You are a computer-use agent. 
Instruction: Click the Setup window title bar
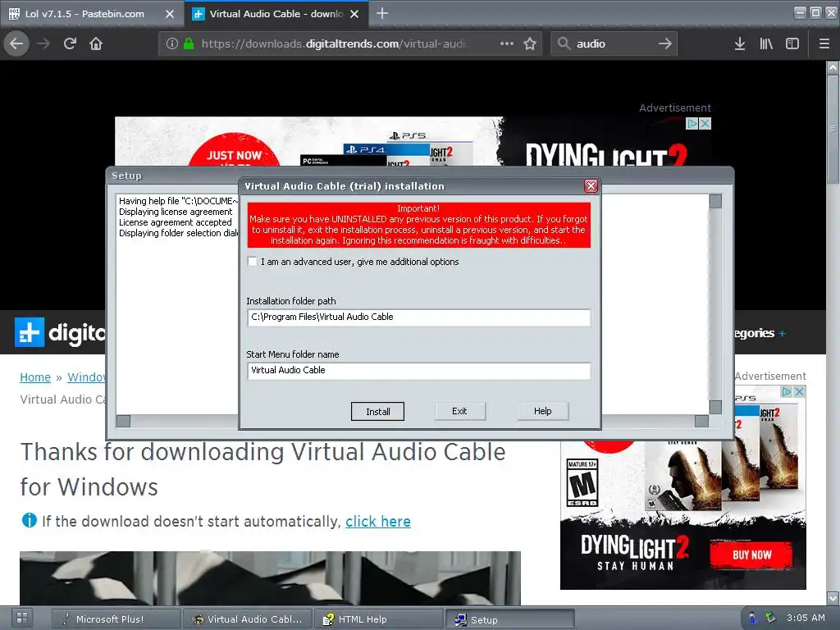(419, 176)
